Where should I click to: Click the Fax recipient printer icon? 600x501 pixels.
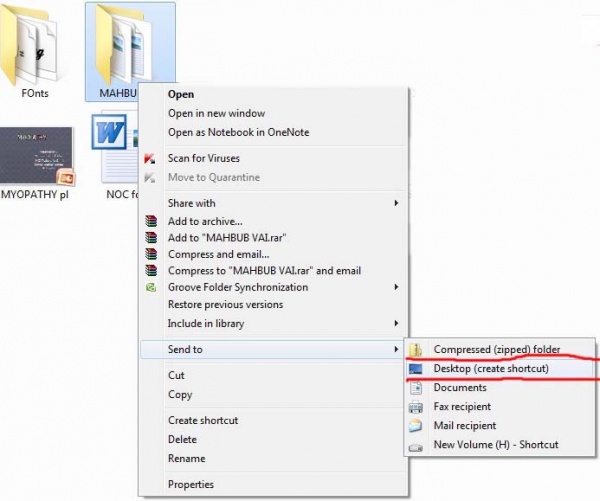pos(416,406)
